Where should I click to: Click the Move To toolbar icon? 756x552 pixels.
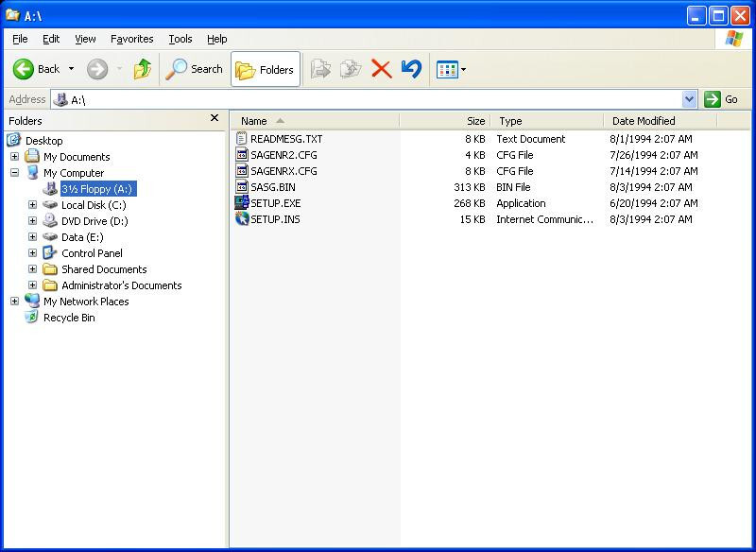(320, 69)
